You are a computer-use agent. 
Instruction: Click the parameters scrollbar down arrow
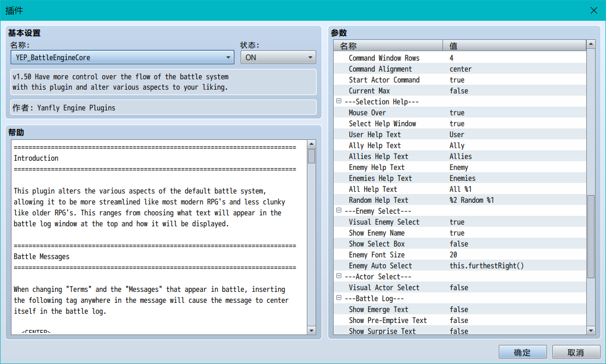[591, 330]
